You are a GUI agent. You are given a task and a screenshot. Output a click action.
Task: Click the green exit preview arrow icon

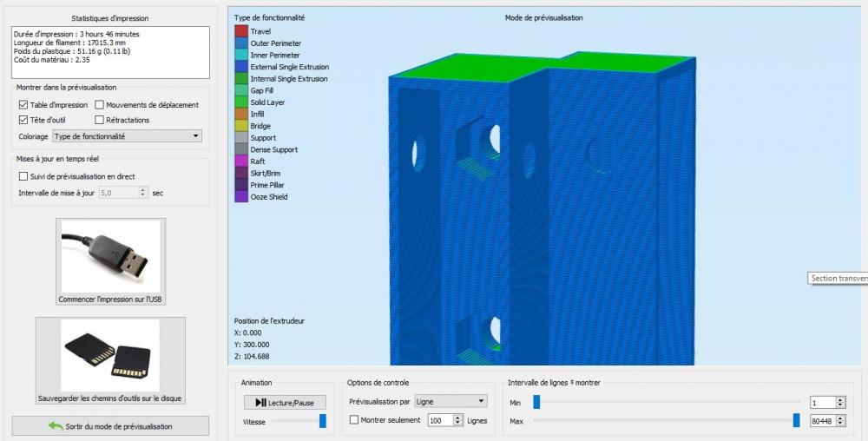coord(56,426)
